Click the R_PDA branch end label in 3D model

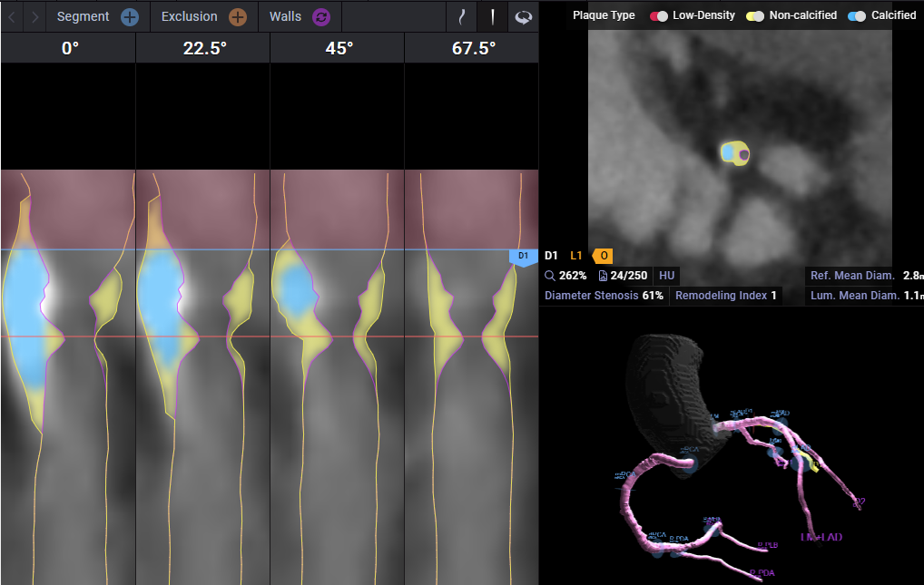(x=762, y=572)
